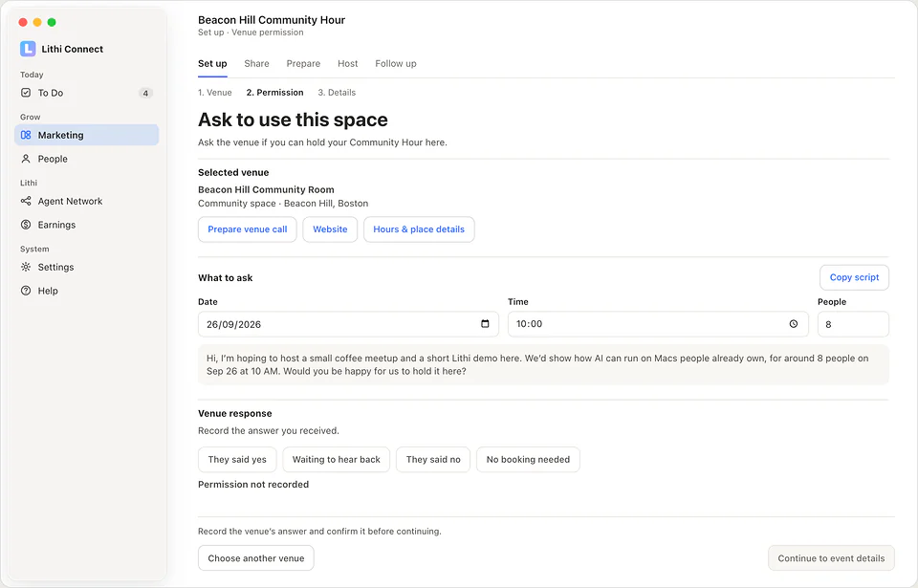Click Choose another venue
The height and width of the screenshot is (588, 918).
tap(256, 558)
